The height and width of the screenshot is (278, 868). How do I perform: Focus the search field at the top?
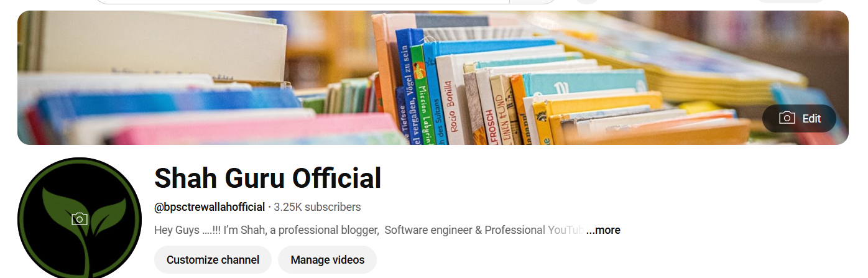300,2
